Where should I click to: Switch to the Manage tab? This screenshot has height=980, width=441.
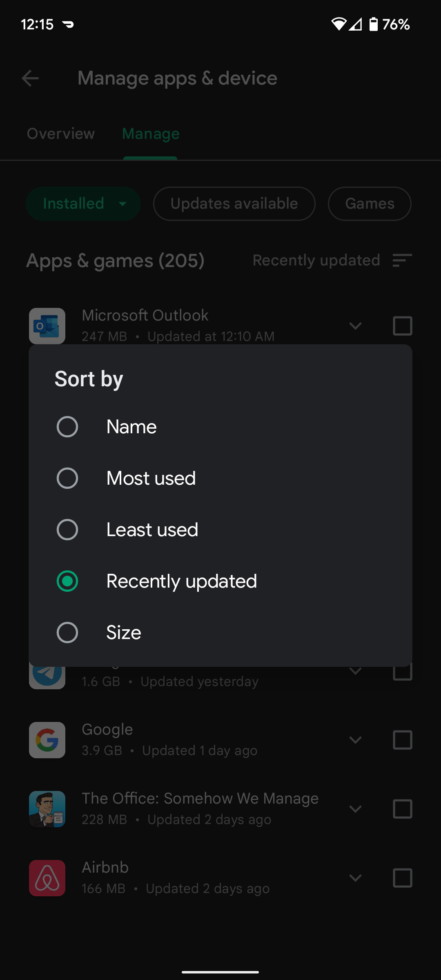[x=151, y=134]
